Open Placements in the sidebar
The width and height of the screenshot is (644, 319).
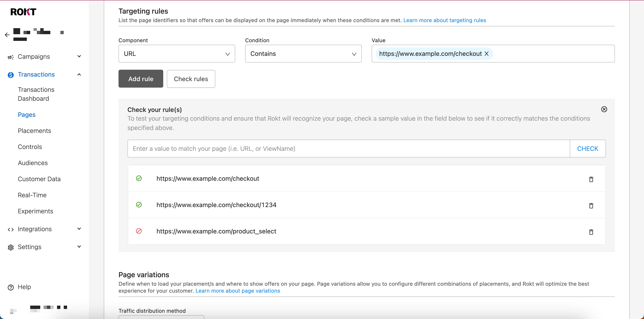coord(34,131)
